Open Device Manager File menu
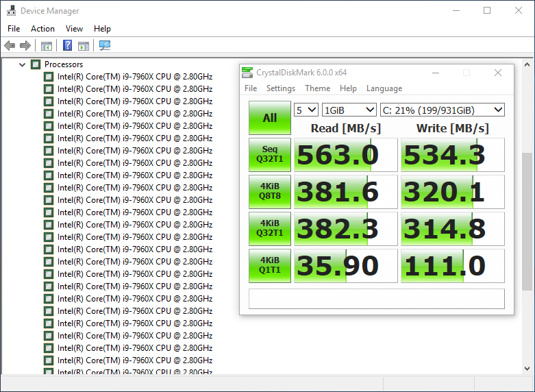Viewport: 535px width, 392px height. (14, 29)
